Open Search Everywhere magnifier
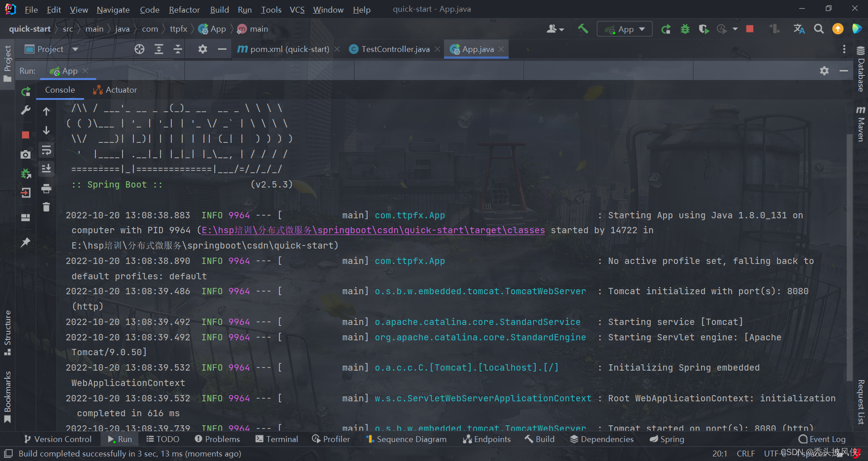This screenshot has height=461, width=868. (819, 29)
